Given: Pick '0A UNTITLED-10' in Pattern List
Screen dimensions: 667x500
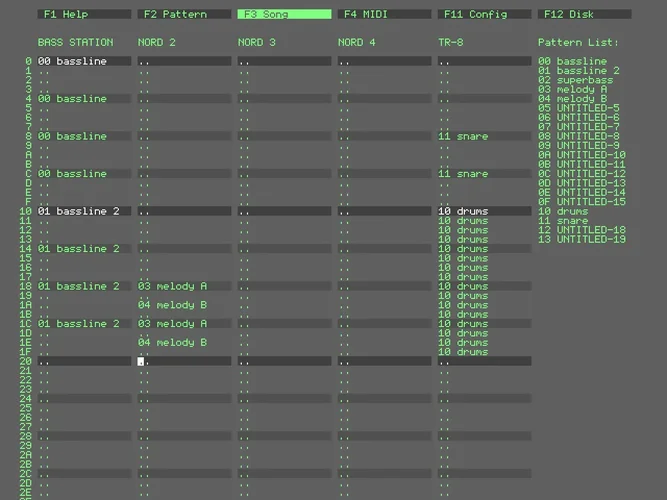Looking at the screenshot, I should [x=581, y=154].
